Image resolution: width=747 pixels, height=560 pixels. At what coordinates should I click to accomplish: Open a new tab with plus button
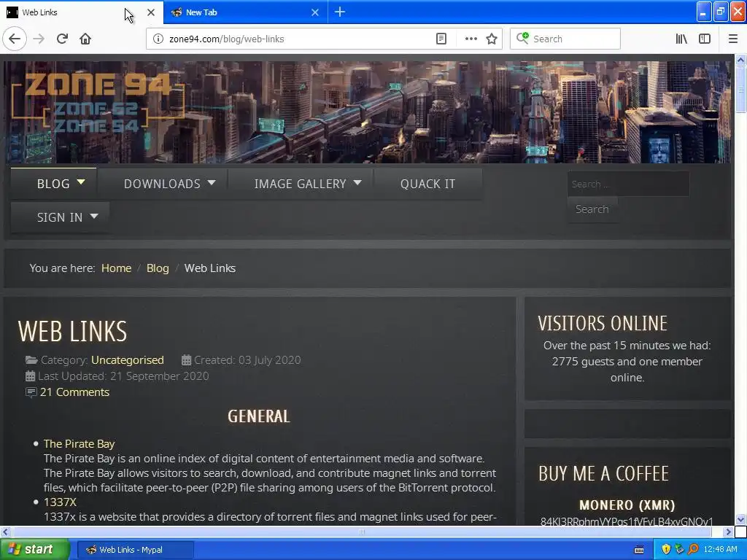(x=340, y=12)
